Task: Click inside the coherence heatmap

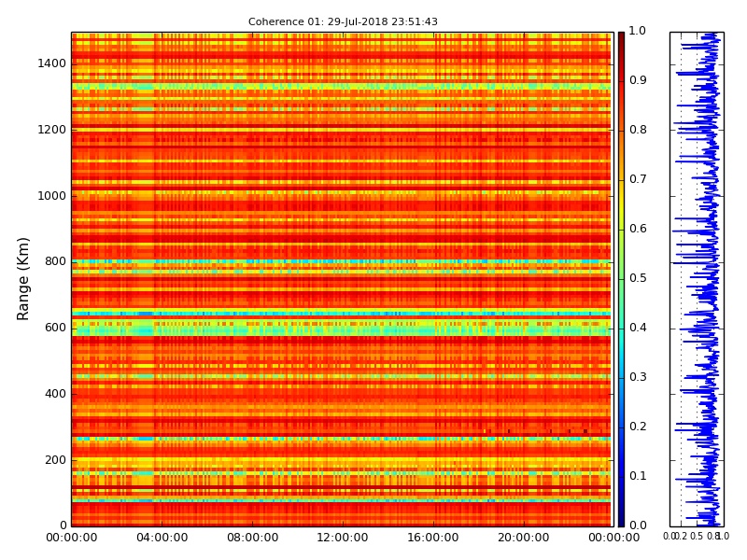Action: [343, 279]
